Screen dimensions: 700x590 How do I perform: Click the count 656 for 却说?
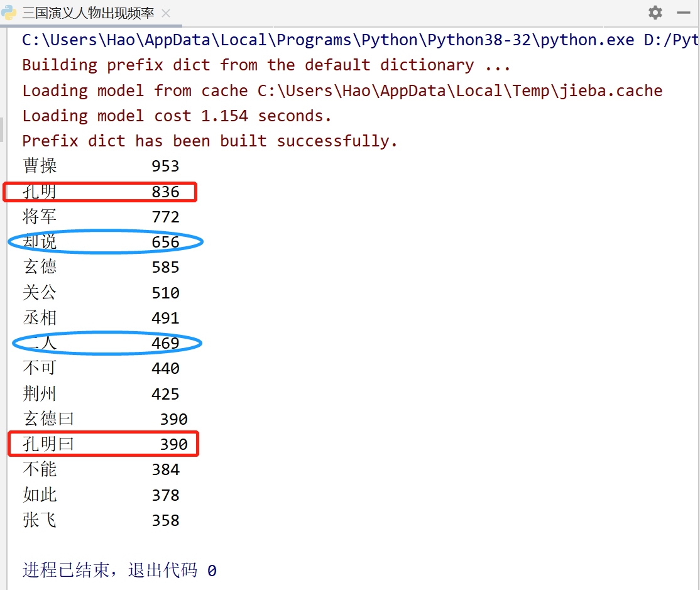point(165,242)
